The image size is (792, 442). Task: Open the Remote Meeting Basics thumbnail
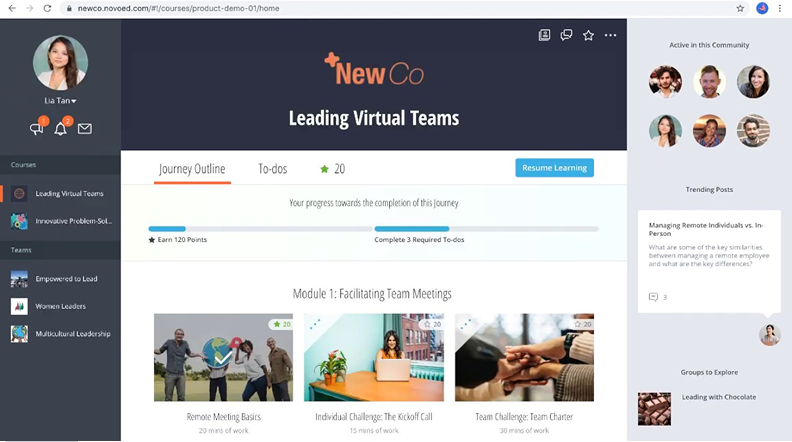pos(223,358)
